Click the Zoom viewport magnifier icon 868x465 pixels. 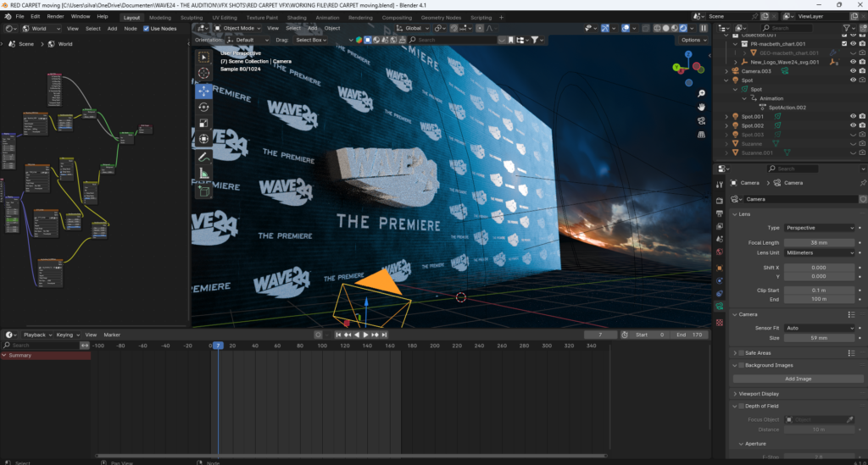(x=701, y=92)
